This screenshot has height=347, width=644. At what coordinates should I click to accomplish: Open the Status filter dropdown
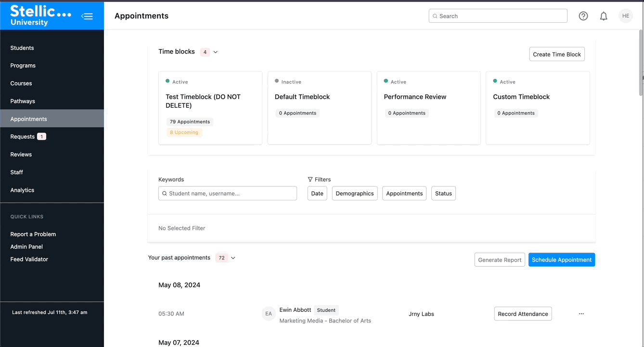pos(443,193)
